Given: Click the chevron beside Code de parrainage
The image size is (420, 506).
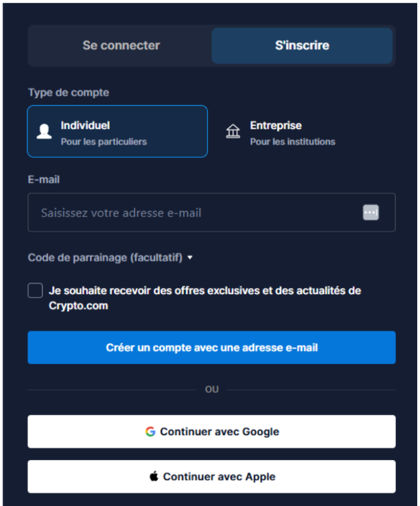Looking at the screenshot, I should [x=190, y=257].
